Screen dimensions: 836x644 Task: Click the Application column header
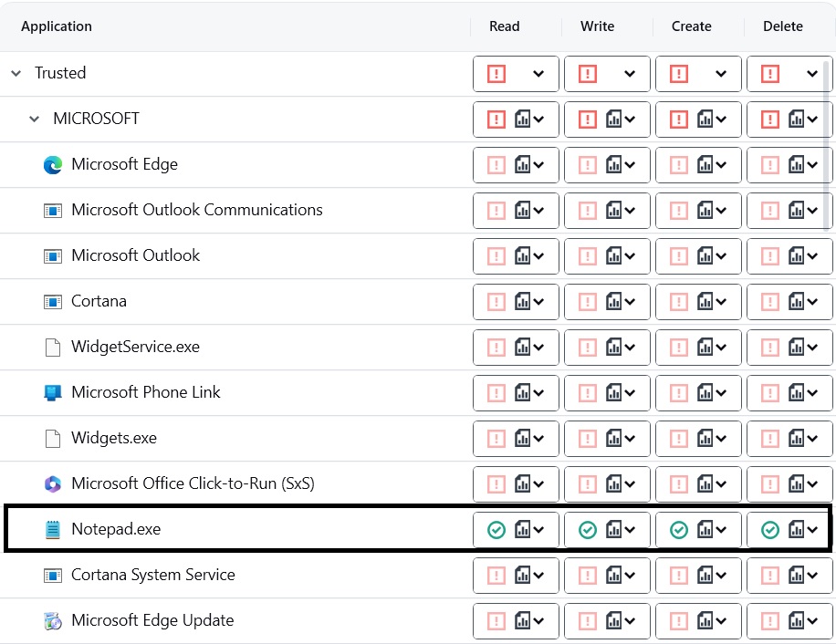click(x=57, y=26)
